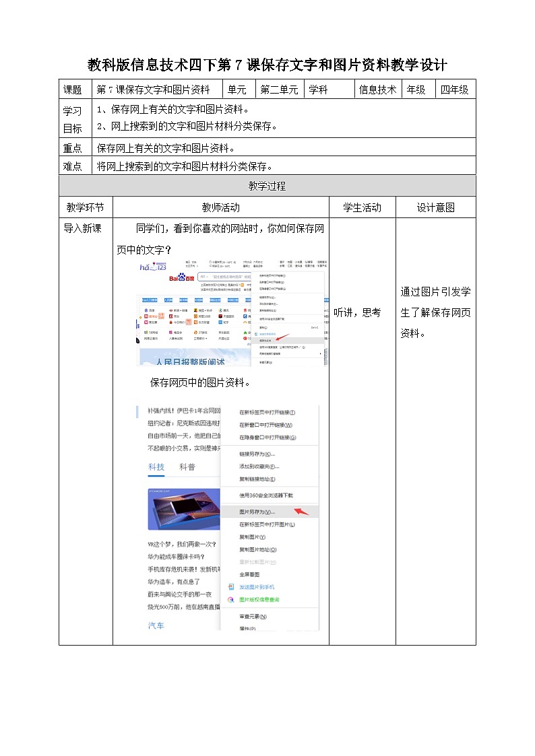Choose 在隐身窗口中打开链接(G) menu entry
The image size is (535, 756).
(267, 438)
